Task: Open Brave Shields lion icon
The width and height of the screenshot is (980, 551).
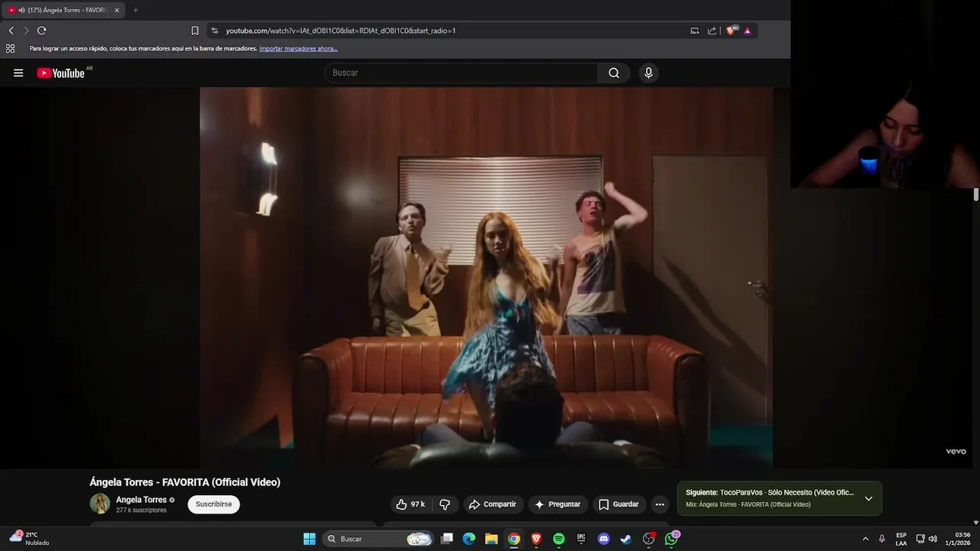Action: pyautogui.click(x=730, y=31)
